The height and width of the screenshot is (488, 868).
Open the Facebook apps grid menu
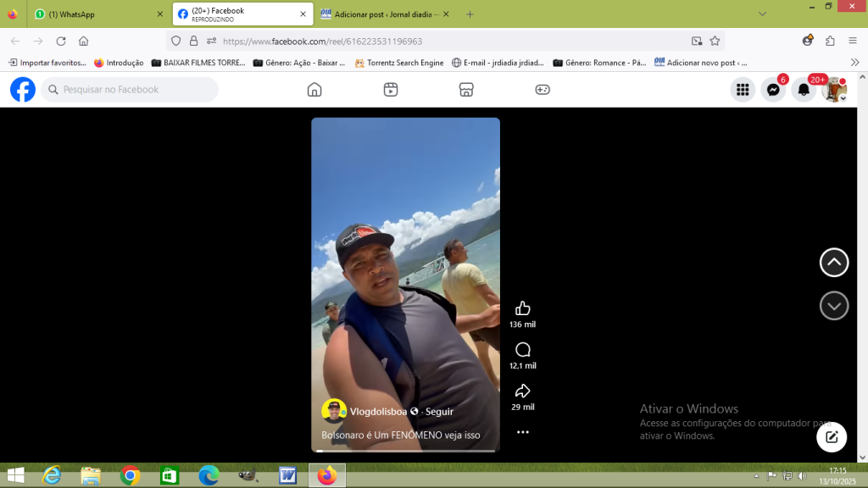click(743, 90)
